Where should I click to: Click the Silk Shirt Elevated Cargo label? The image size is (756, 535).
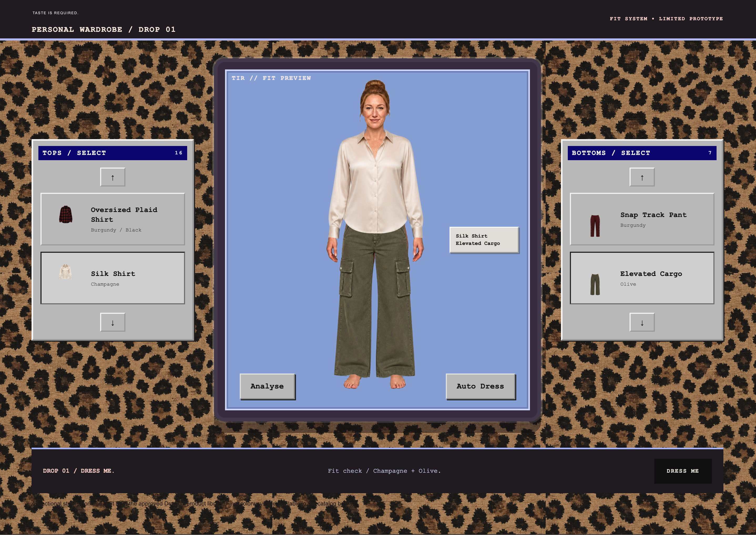click(484, 240)
